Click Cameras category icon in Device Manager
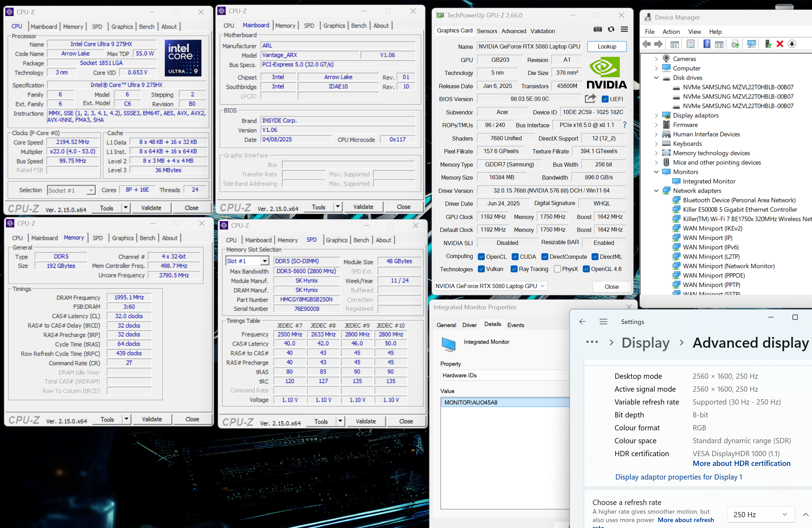 click(666, 59)
